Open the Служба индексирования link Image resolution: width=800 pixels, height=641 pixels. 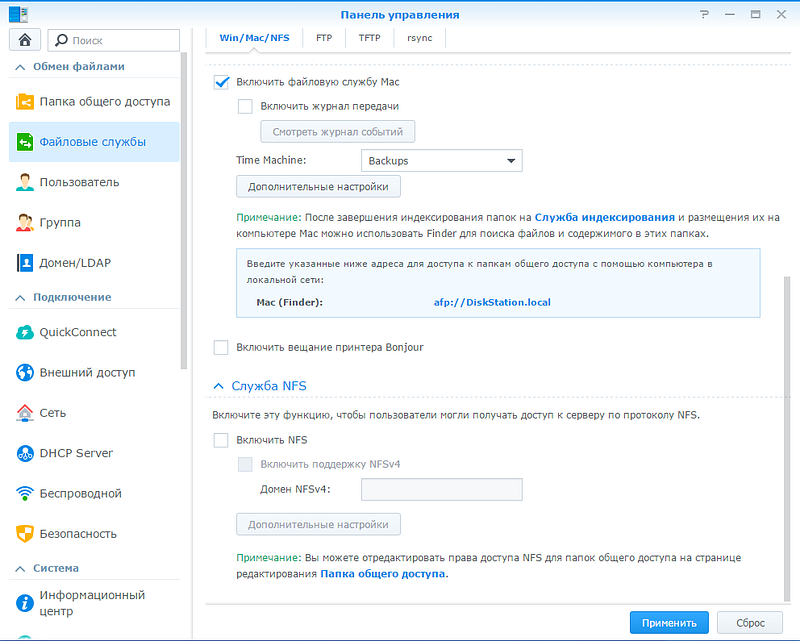point(605,217)
